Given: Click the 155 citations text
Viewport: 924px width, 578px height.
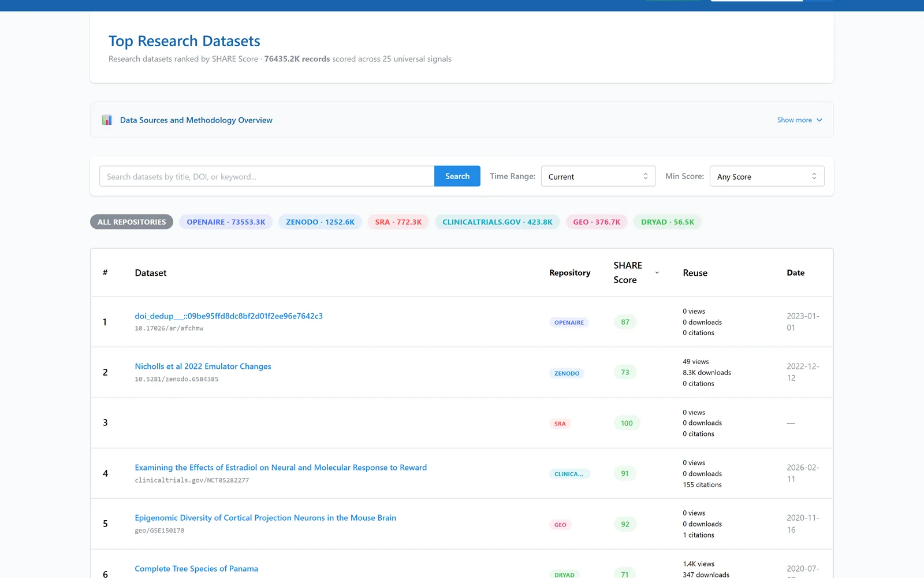Looking at the screenshot, I should [702, 485].
